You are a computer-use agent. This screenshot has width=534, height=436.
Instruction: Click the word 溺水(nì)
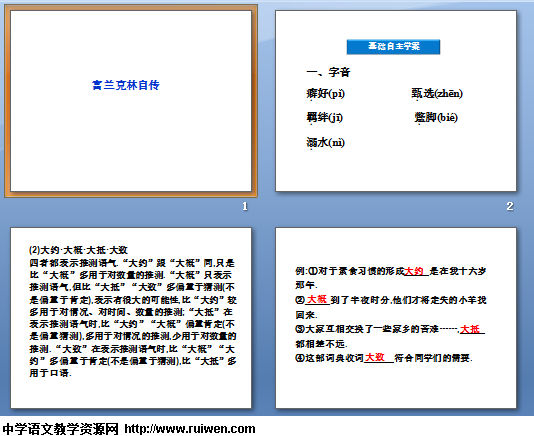[x=326, y=142]
